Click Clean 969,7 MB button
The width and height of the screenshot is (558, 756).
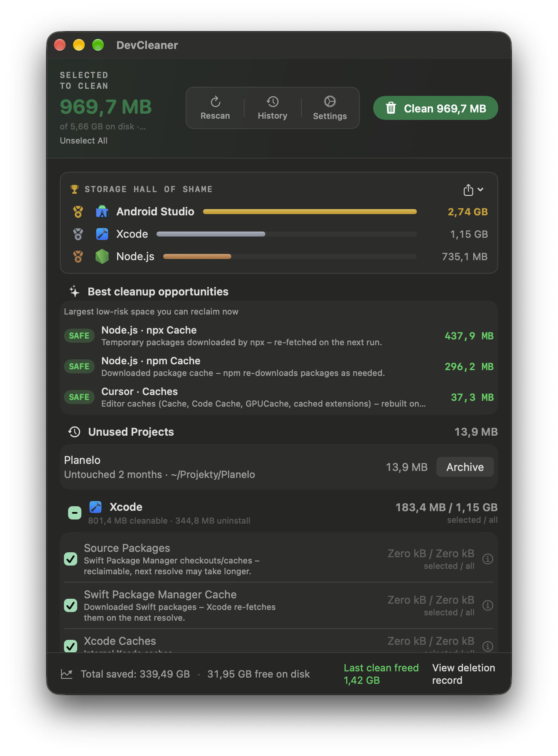[x=436, y=108]
